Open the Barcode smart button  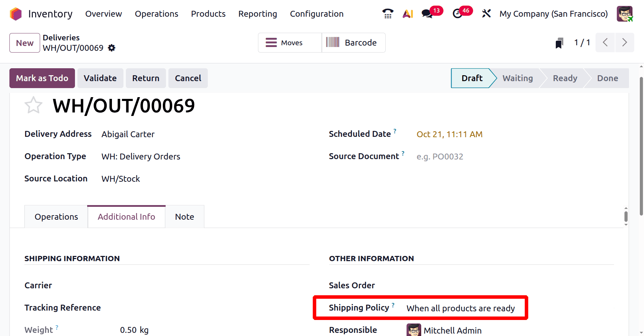pyautogui.click(x=353, y=43)
